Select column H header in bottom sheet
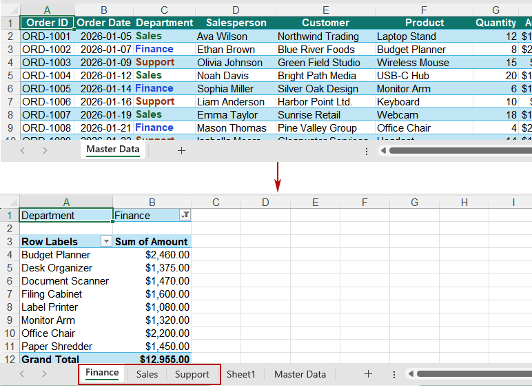532x392 pixels. coord(464,202)
